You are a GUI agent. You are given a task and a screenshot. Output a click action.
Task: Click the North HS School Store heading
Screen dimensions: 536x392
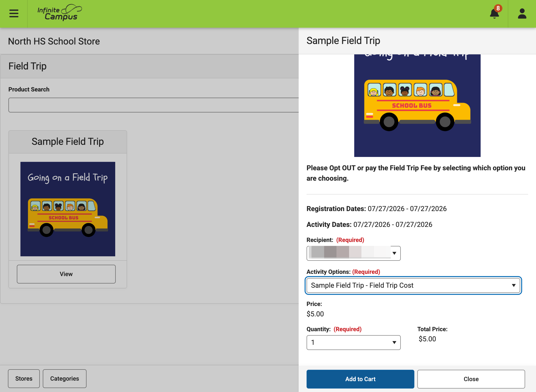(54, 41)
